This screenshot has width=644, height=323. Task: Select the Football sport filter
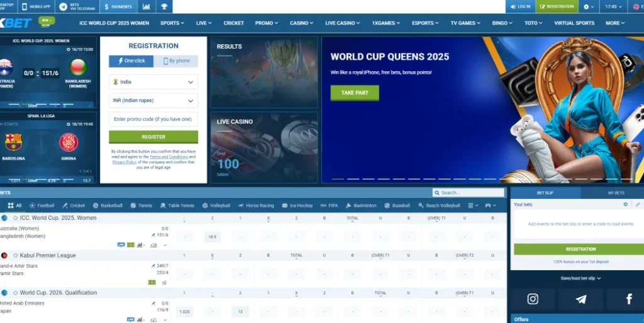pyautogui.click(x=42, y=205)
